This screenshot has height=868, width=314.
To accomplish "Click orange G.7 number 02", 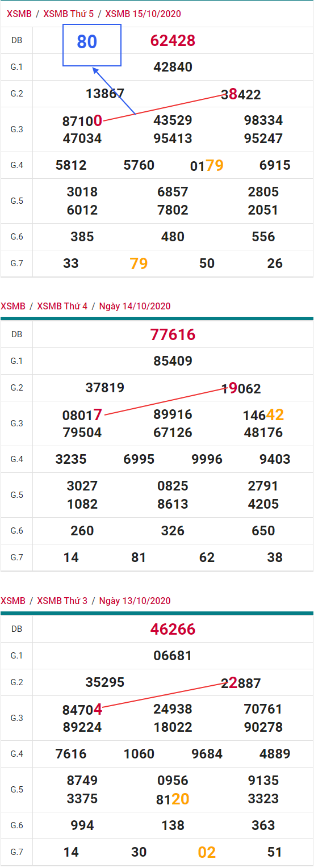I will click(x=207, y=852).
